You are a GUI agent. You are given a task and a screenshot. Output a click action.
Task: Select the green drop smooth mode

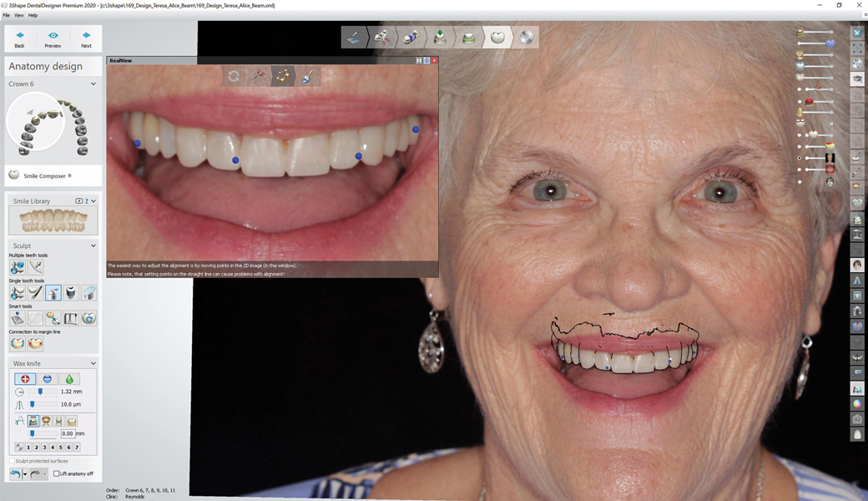pos(69,378)
